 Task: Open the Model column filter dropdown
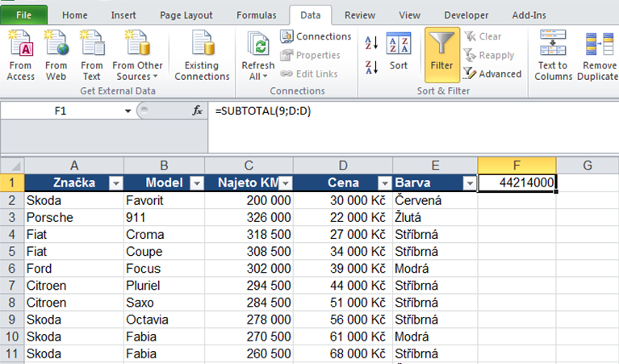coord(197,183)
